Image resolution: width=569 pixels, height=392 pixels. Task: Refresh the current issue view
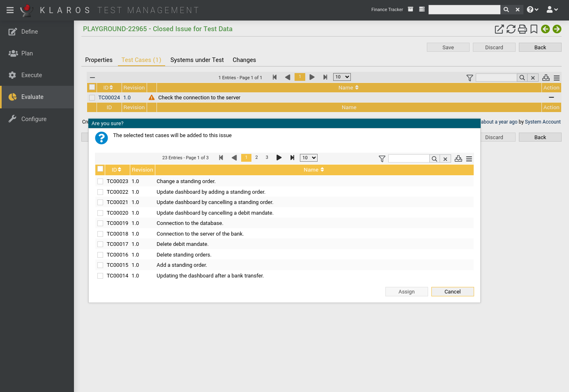click(511, 29)
